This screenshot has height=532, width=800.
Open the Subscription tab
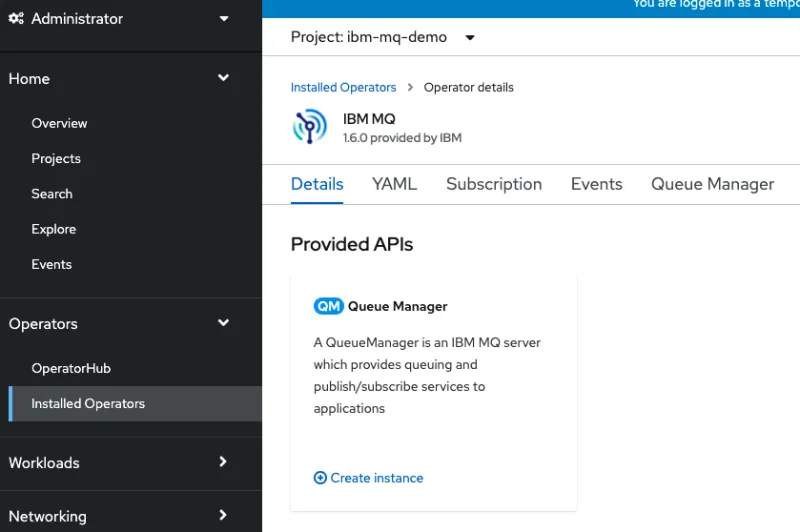pos(494,184)
